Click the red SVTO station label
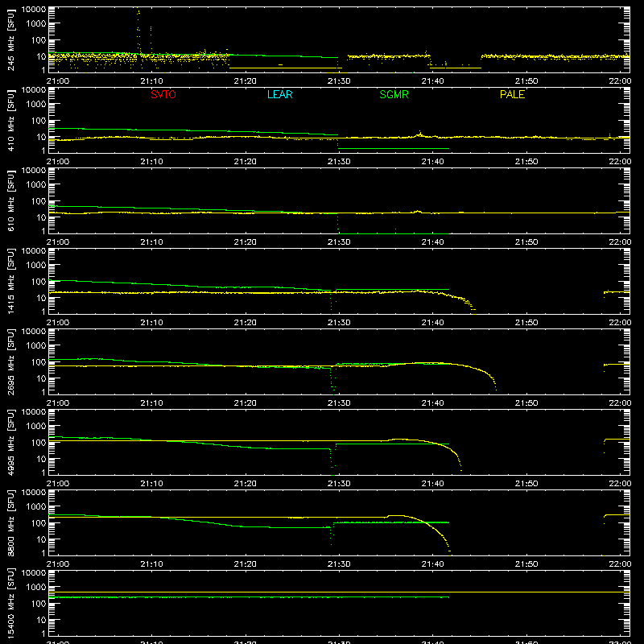Viewport: 644px width, 644px height. (163, 94)
